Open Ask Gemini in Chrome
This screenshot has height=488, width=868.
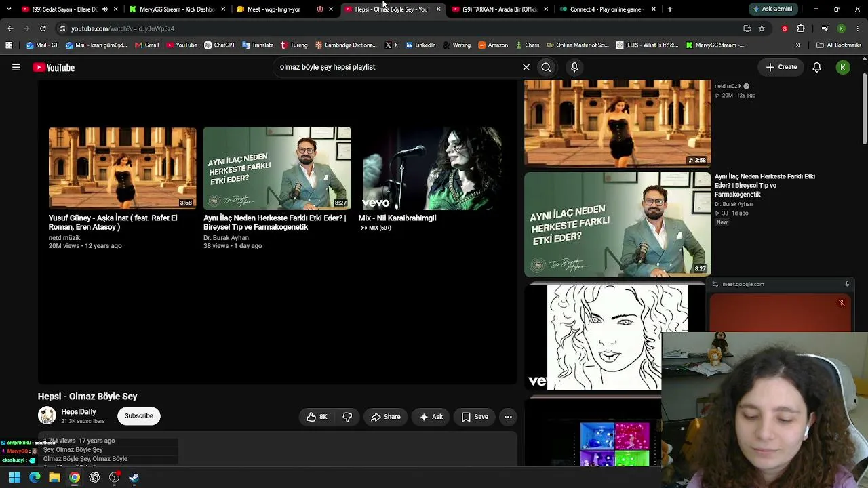tap(772, 9)
